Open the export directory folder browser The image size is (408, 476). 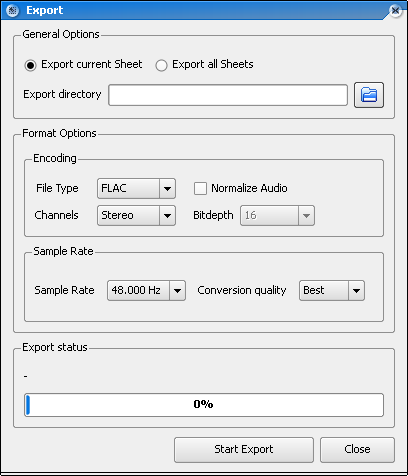(369, 95)
